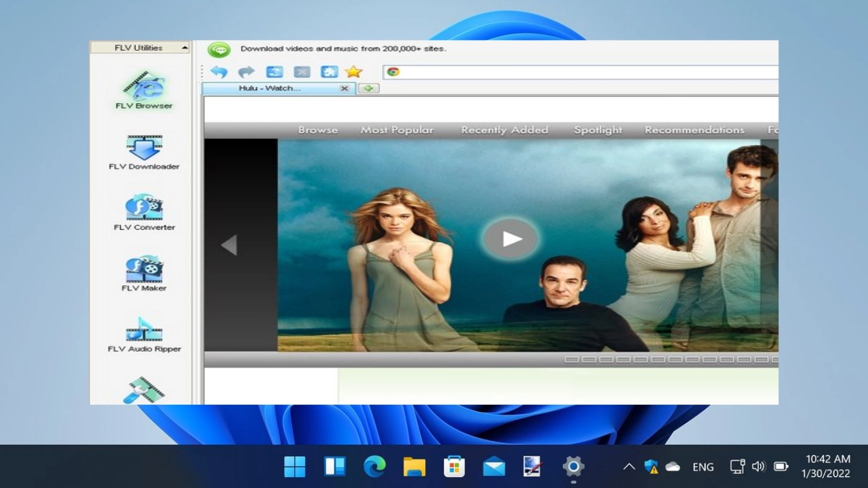Close the Hulu - Watch tab
This screenshot has width=868, height=488.
(x=344, y=88)
